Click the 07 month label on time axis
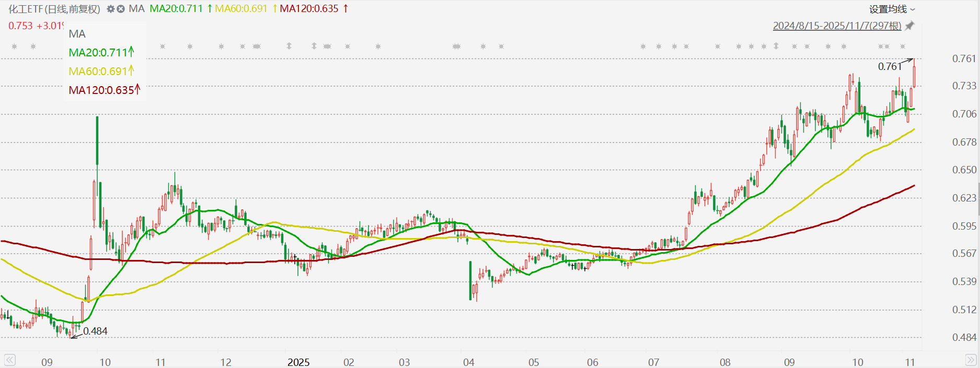The image size is (980, 368). 653,362
